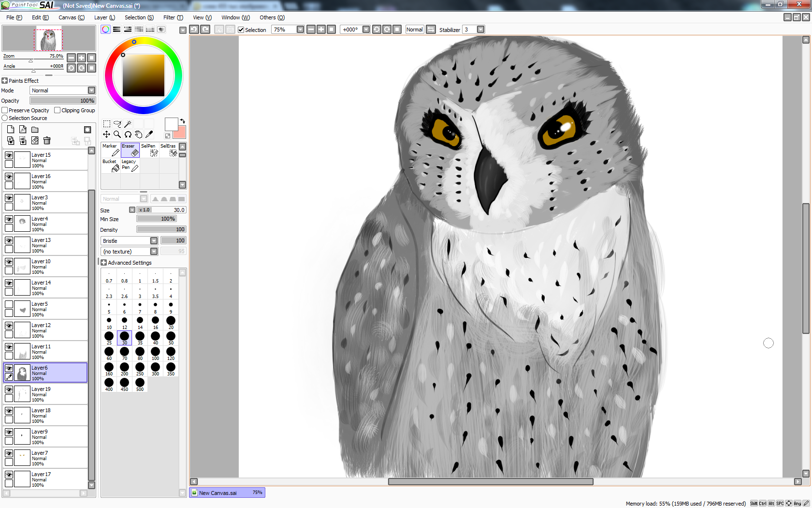Image resolution: width=812 pixels, height=508 pixels.
Task: Open the layer blending Mode dropdown
Action: coord(91,90)
